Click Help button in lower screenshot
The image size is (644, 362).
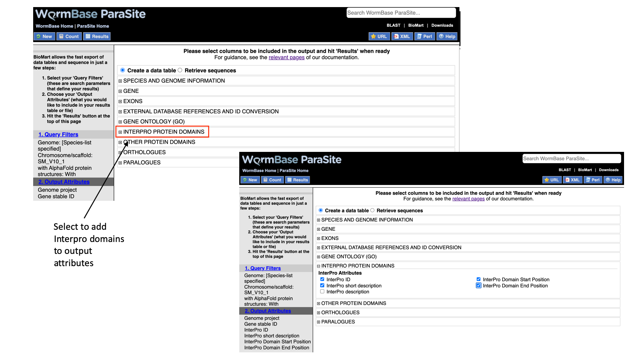coord(613,180)
